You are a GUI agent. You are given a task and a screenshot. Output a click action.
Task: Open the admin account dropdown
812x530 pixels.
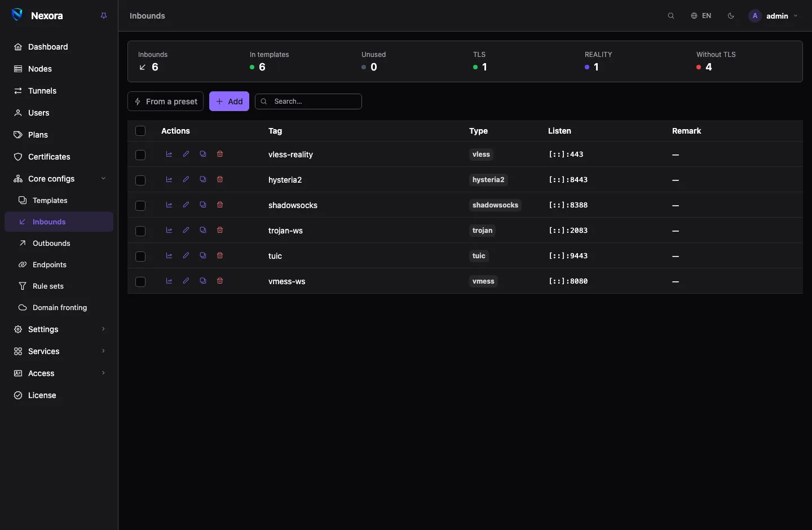point(774,16)
